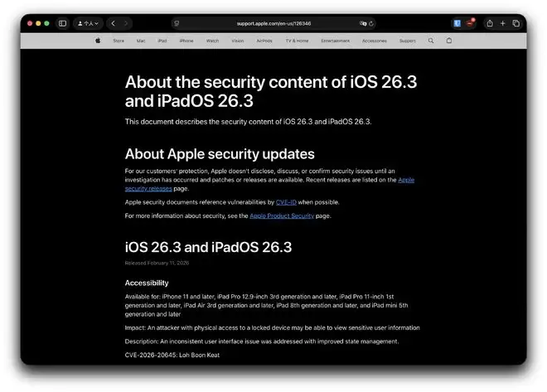Open the iPhone menu in Apple navigation
The width and height of the screenshot is (547, 392).
pyautogui.click(x=186, y=40)
